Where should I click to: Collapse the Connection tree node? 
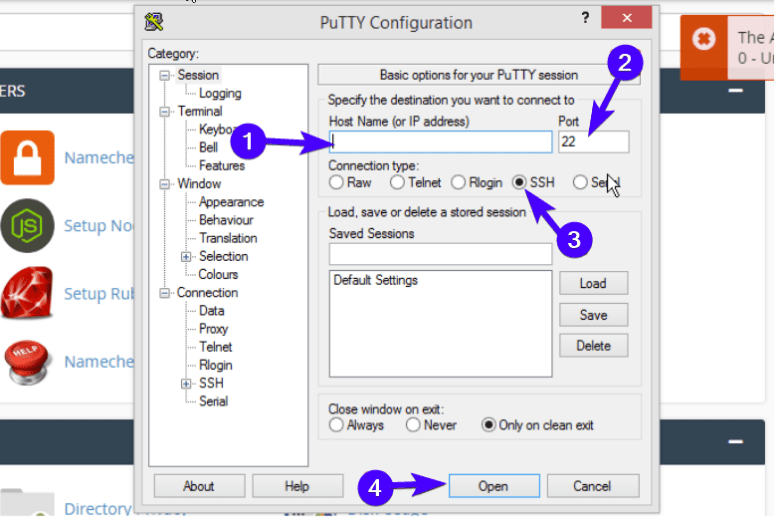pyautogui.click(x=164, y=293)
